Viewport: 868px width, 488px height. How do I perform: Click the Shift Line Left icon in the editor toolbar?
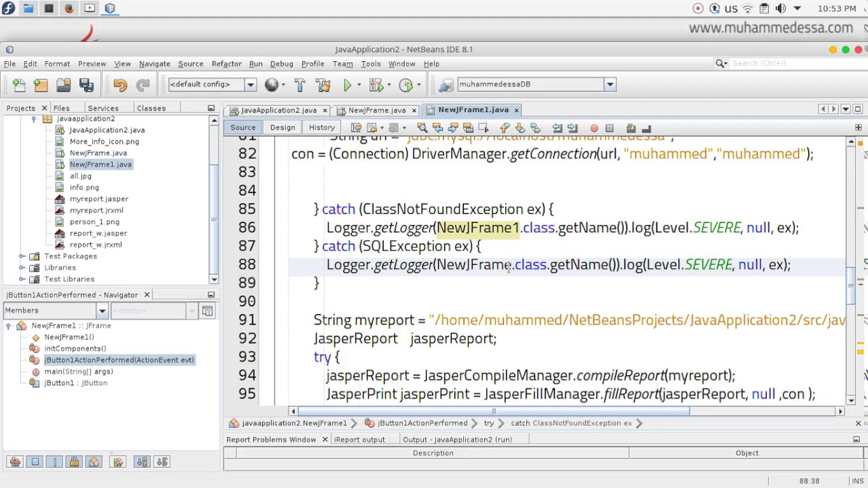(x=557, y=127)
